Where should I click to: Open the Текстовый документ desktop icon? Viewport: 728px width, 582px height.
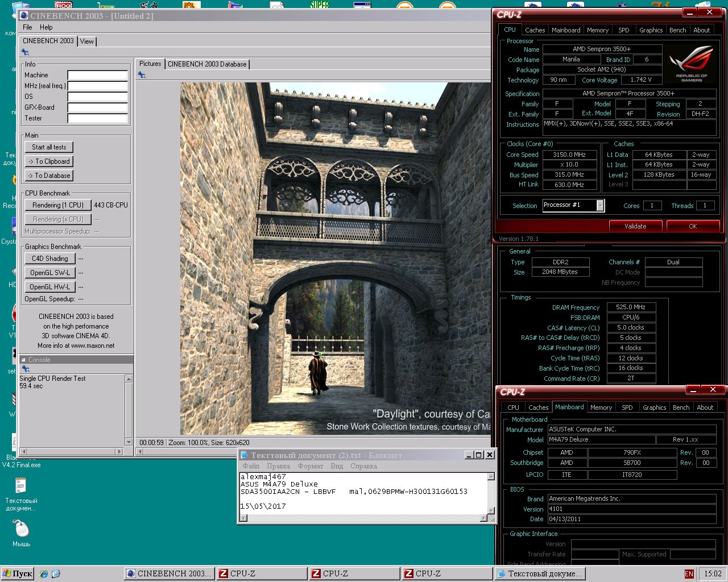[21, 494]
